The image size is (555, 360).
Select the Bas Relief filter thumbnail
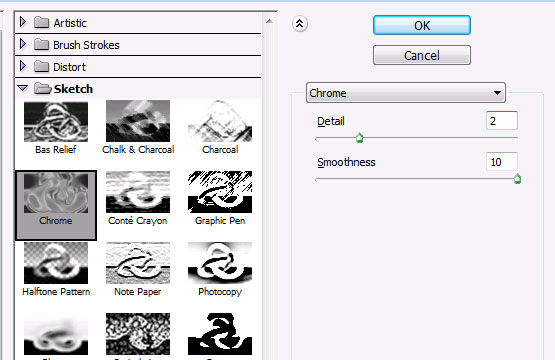point(56,121)
